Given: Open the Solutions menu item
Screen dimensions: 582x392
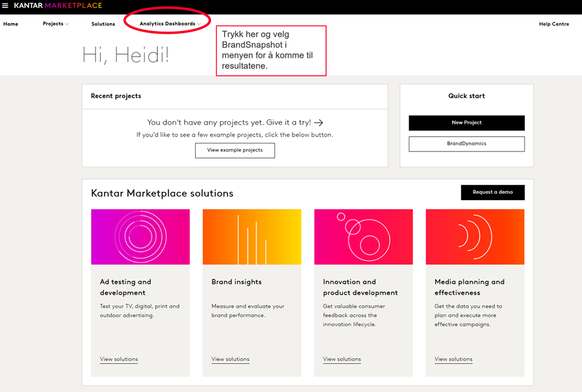Looking at the screenshot, I should 103,24.
